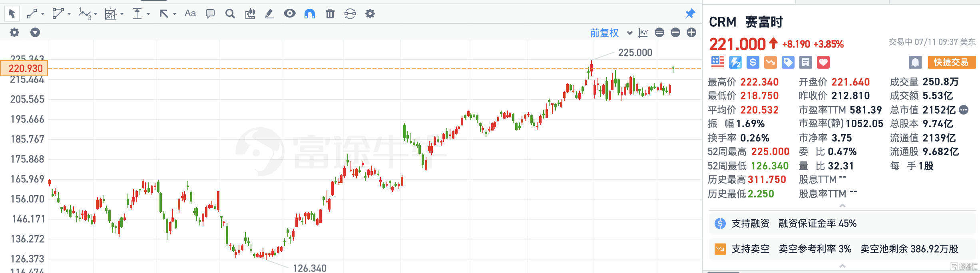
Task: Select the eraser highlighter tool
Action: click(x=270, y=14)
